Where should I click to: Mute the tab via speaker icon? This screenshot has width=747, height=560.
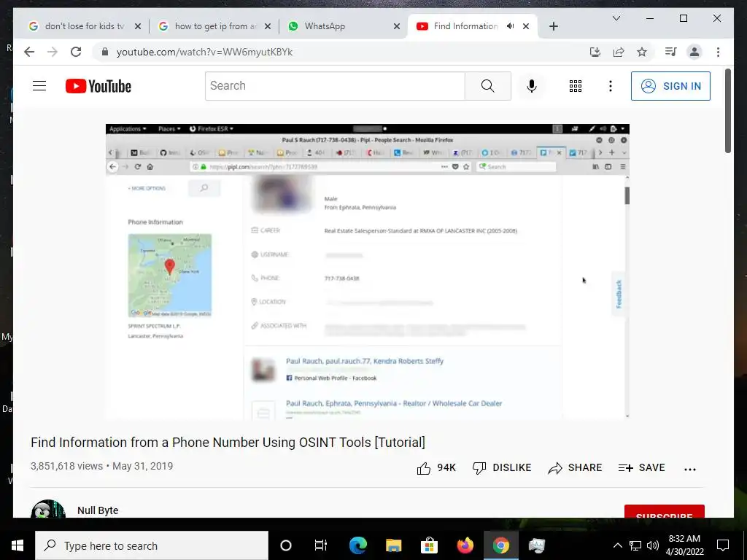click(x=510, y=26)
